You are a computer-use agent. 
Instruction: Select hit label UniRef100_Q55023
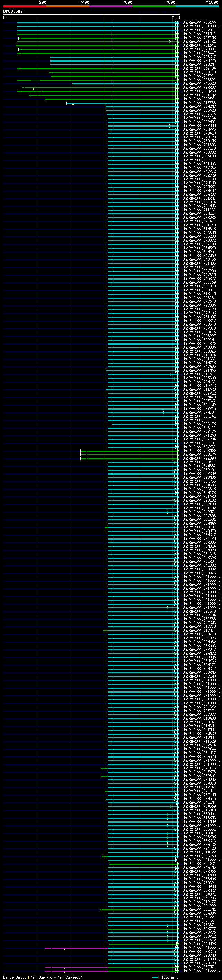[199, 110]
